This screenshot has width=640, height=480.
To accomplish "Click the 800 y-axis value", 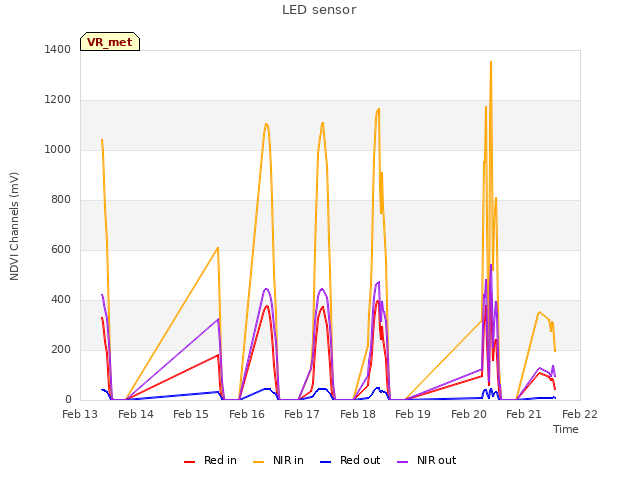I will coord(61,200).
